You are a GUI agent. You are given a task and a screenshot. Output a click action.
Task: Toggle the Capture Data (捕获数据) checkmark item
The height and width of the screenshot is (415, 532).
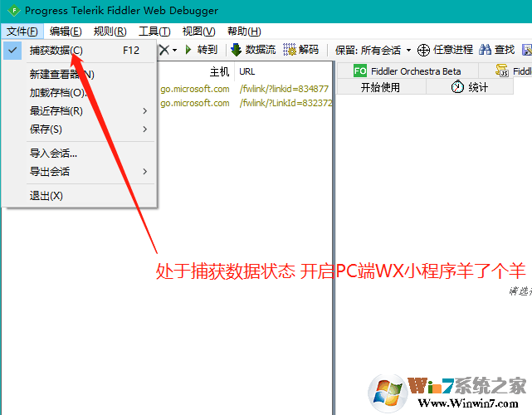click(80, 51)
